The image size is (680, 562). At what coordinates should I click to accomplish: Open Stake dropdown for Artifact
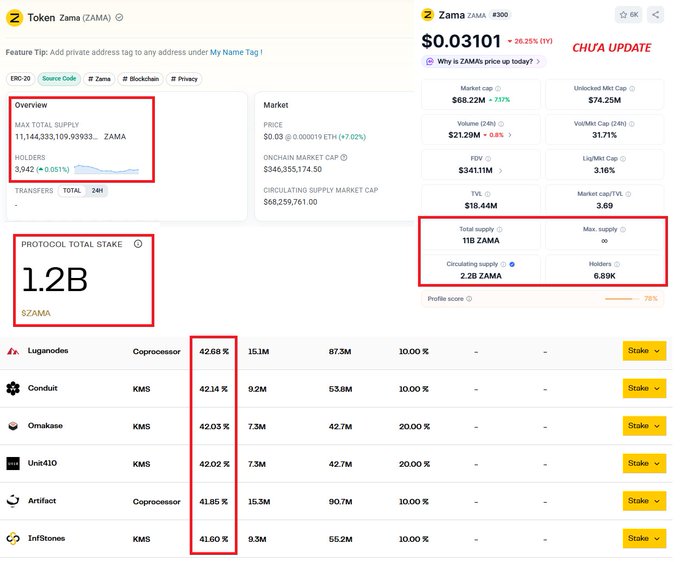644,501
